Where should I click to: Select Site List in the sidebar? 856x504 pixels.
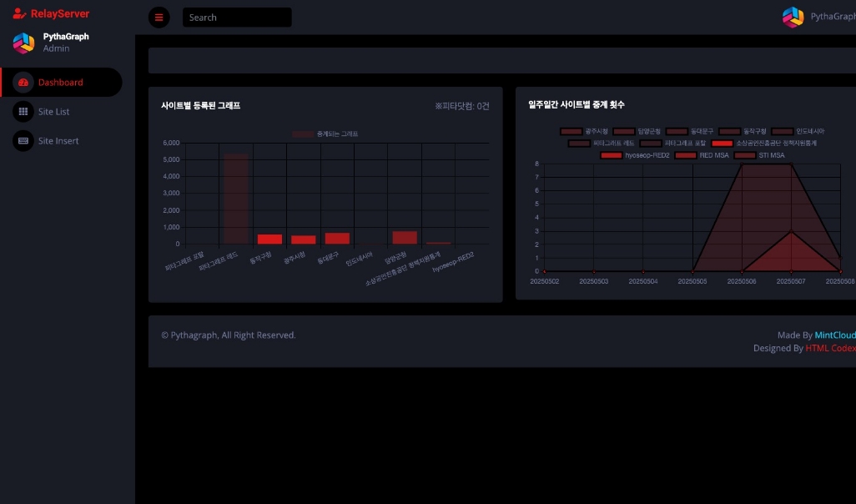[x=54, y=112]
